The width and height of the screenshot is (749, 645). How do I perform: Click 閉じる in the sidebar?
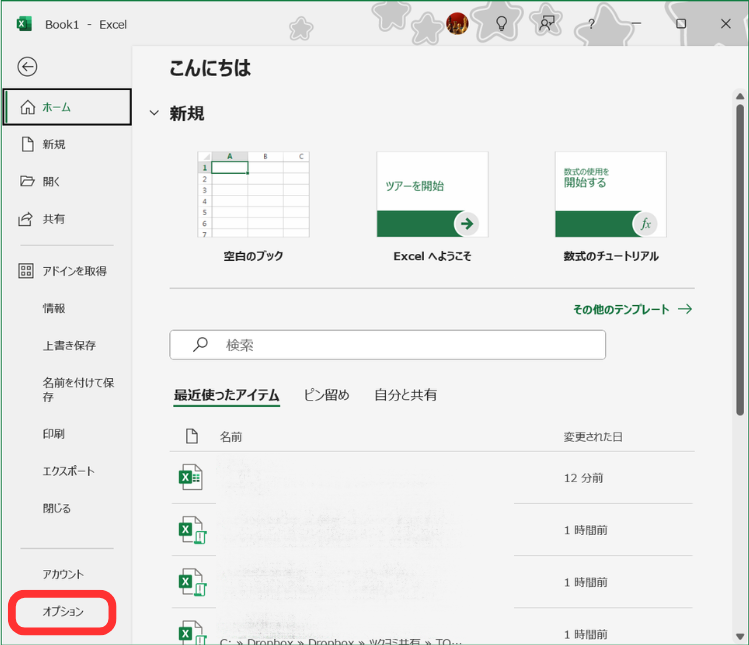57,508
